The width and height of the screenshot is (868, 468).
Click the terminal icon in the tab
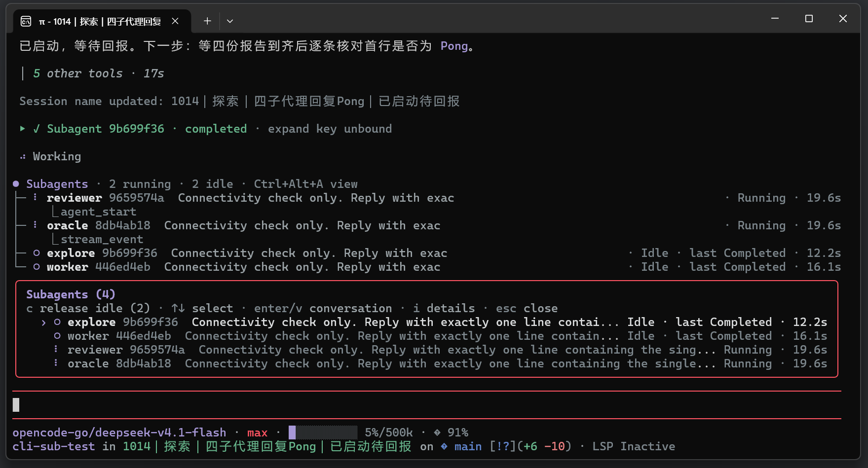(x=26, y=21)
